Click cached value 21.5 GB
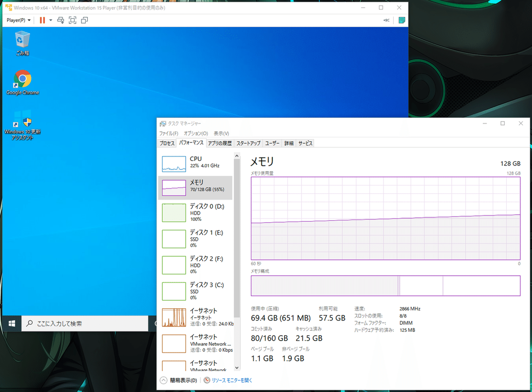The image size is (532, 392). [309, 338]
